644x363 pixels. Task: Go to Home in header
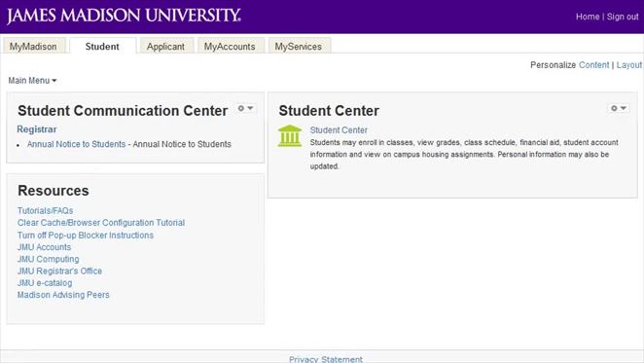click(588, 17)
